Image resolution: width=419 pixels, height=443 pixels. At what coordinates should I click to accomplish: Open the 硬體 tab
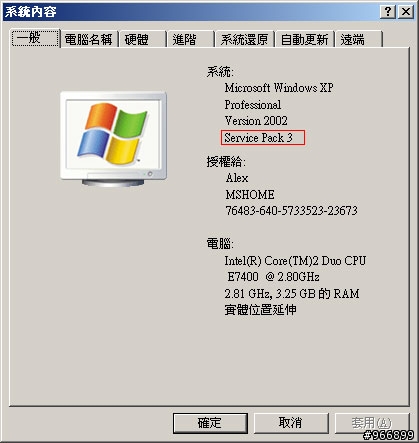pyautogui.click(x=142, y=39)
